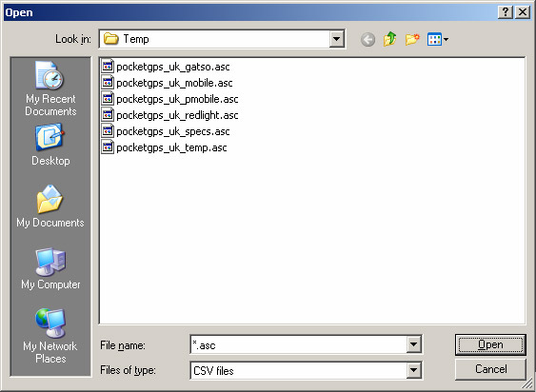Open My Network Places shortcut
The height and width of the screenshot is (392, 536).
click(50, 336)
